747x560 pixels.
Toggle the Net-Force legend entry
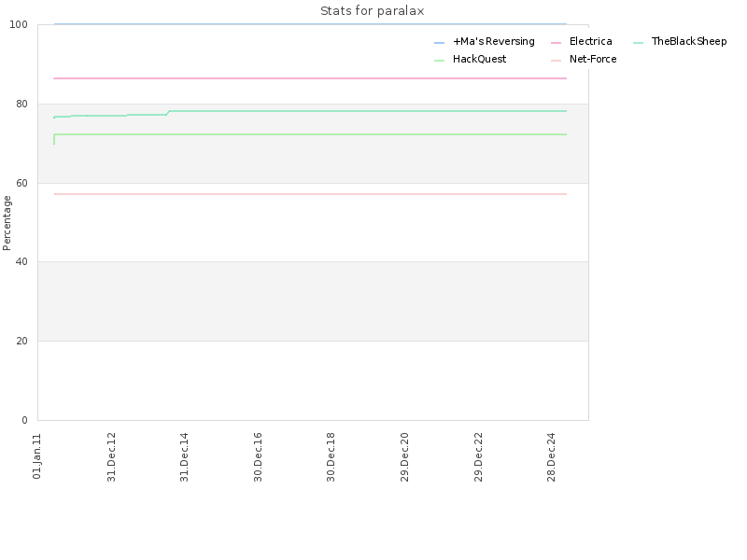click(x=584, y=59)
